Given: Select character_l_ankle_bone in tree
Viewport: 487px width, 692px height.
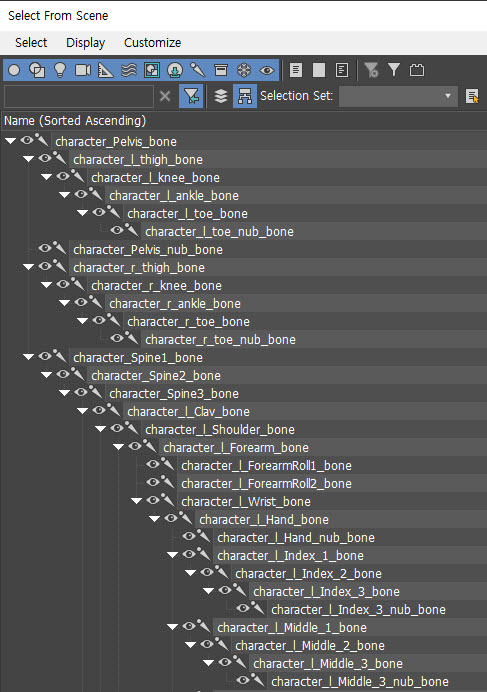Looking at the screenshot, I should [x=174, y=195].
